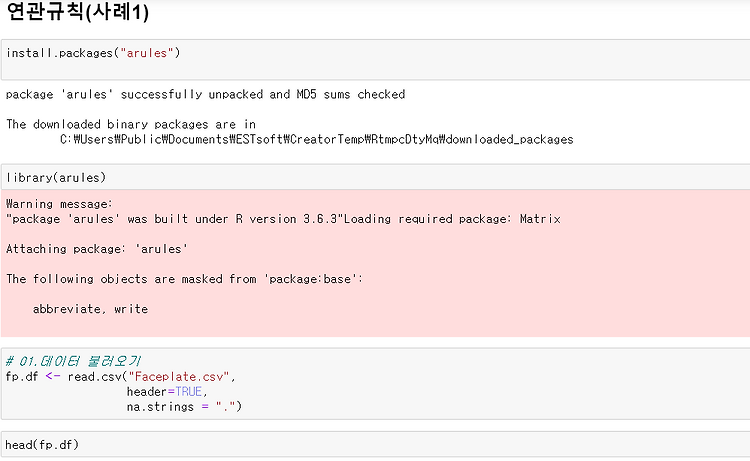The height and width of the screenshot is (461, 750).
Task: Click "The downloaded binary packages are in" text
Action: tap(131, 124)
